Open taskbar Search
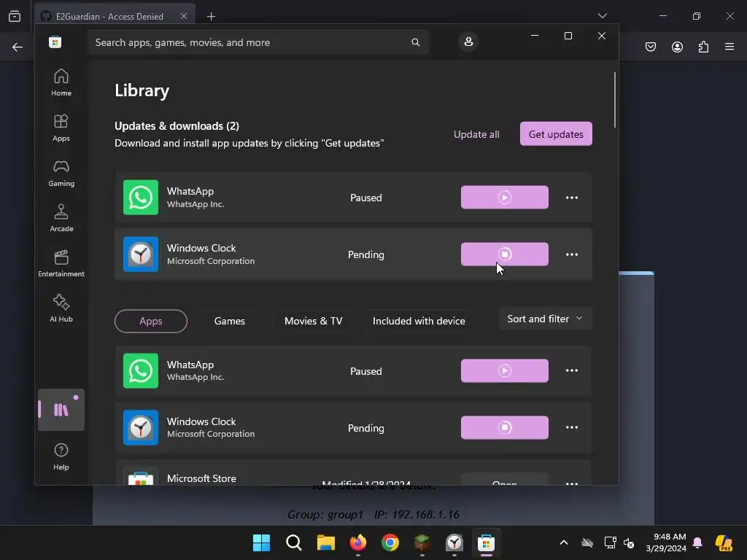747x560 pixels. 294,542
